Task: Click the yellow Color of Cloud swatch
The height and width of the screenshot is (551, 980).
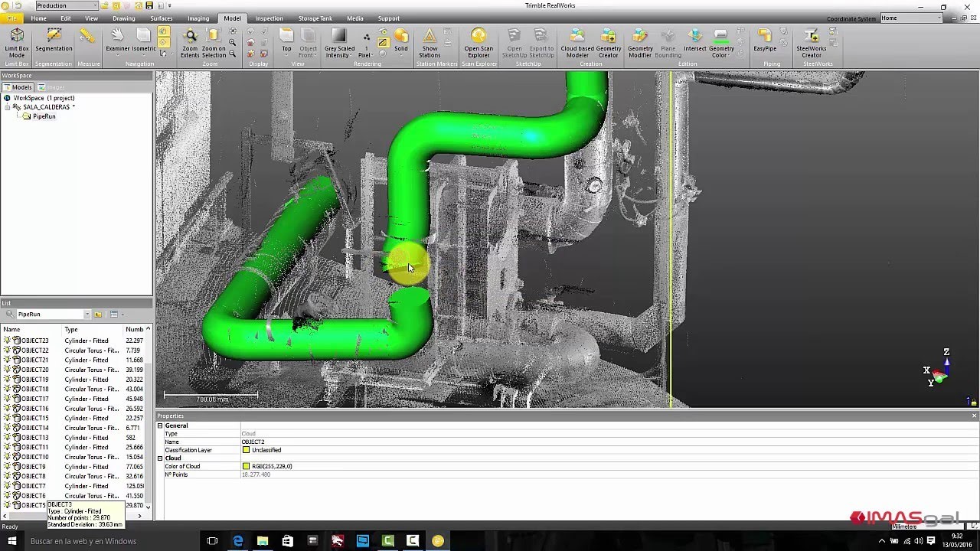Action: [246, 466]
